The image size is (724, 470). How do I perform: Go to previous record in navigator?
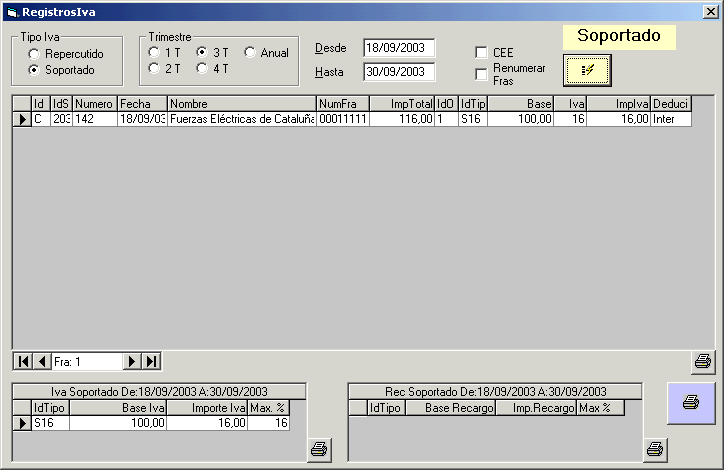(42, 361)
